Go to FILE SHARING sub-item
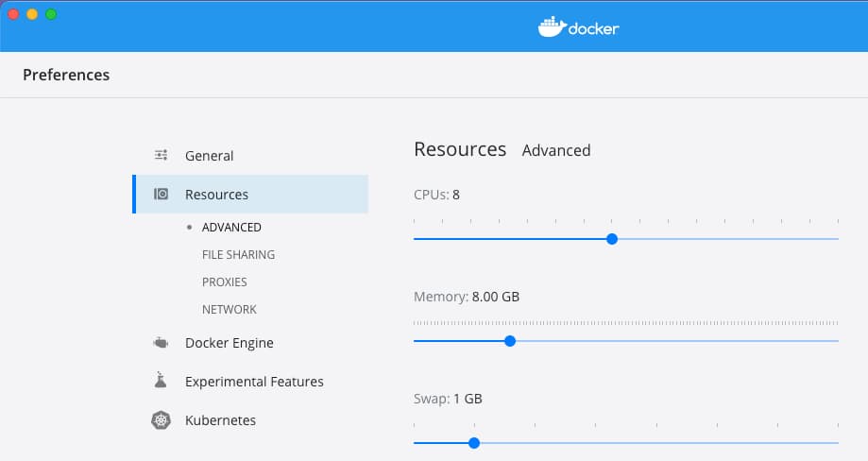 [238, 254]
